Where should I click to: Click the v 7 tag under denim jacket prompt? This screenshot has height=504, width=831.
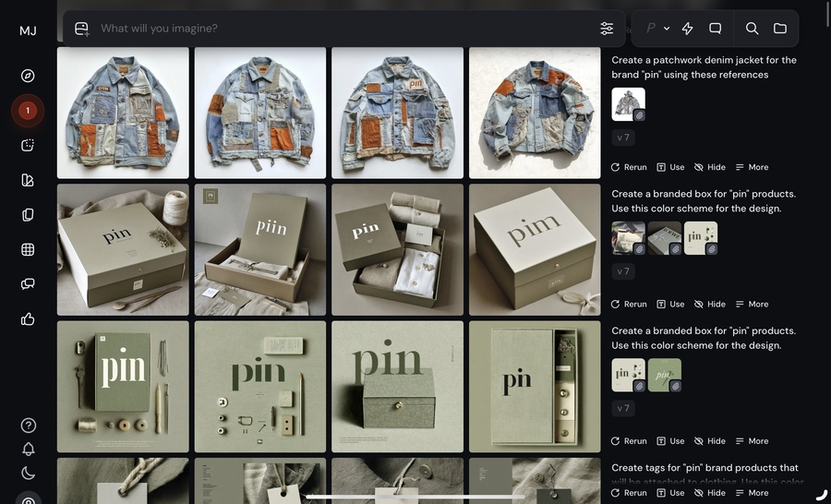click(623, 138)
